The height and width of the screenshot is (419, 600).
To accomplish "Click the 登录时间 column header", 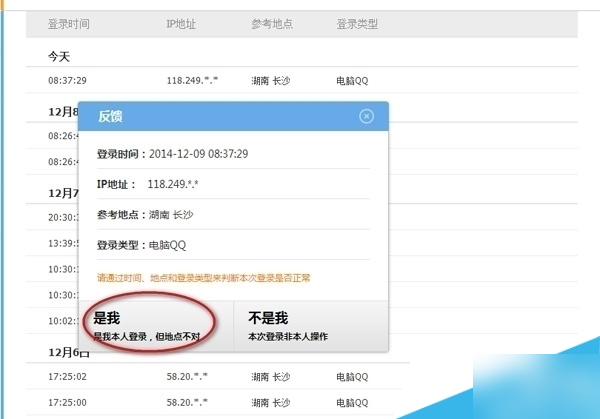I will (x=68, y=24).
